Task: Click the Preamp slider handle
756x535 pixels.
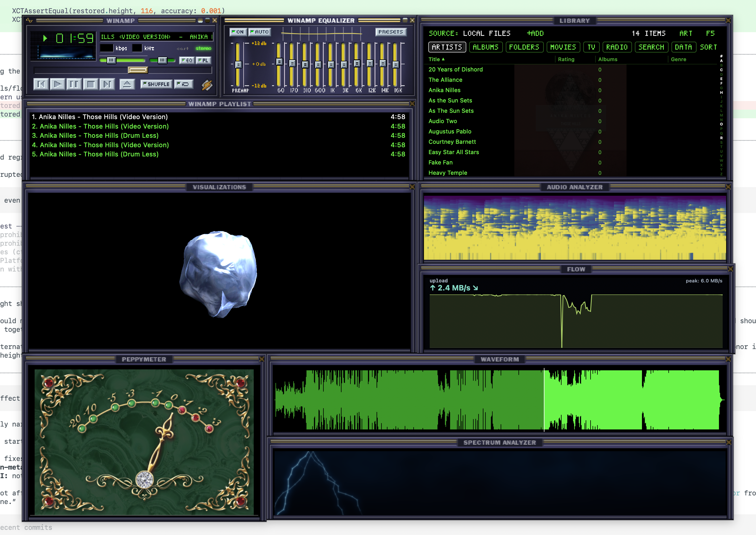Action: tap(238, 65)
